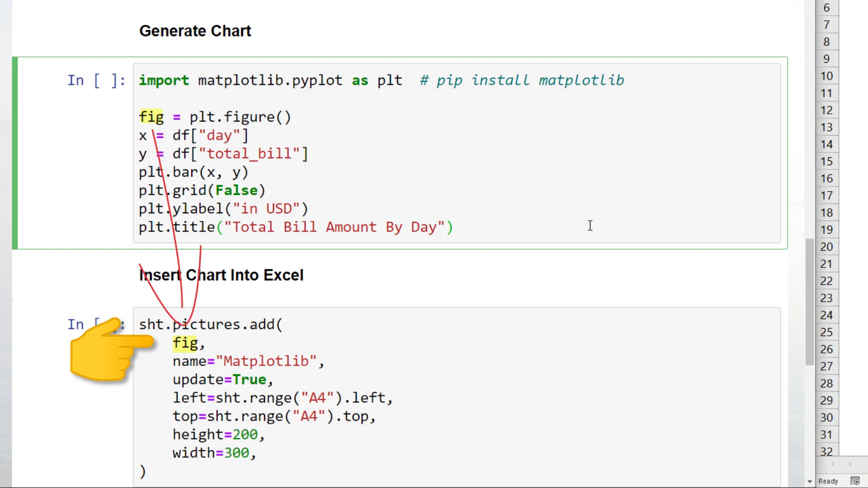This screenshot has height=488, width=868.
Task: Select Excel row header 15
Action: tap(827, 161)
